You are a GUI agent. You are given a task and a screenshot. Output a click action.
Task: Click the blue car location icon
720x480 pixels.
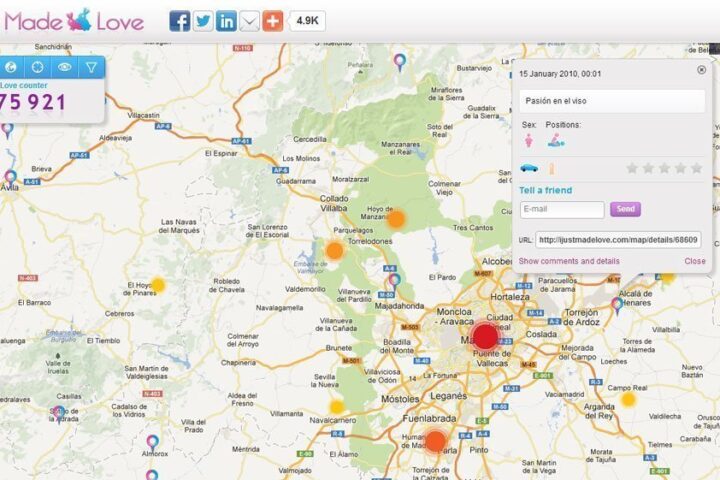(x=529, y=168)
